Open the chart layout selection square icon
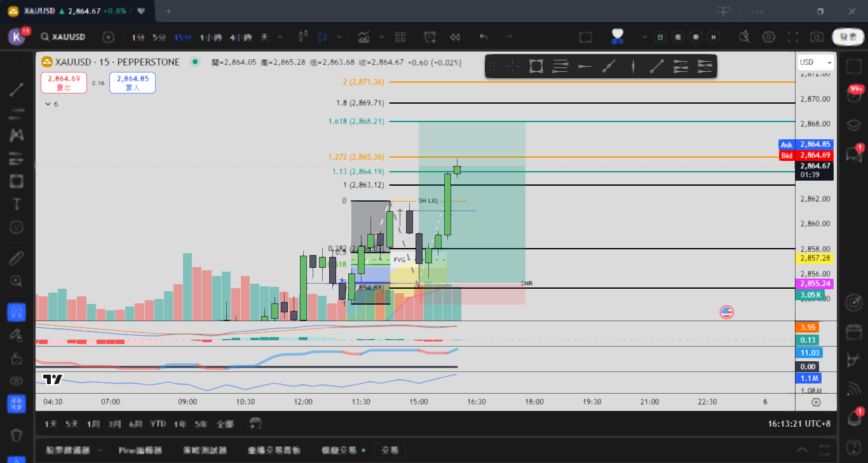The width and height of the screenshot is (868, 463). click(x=585, y=37)
